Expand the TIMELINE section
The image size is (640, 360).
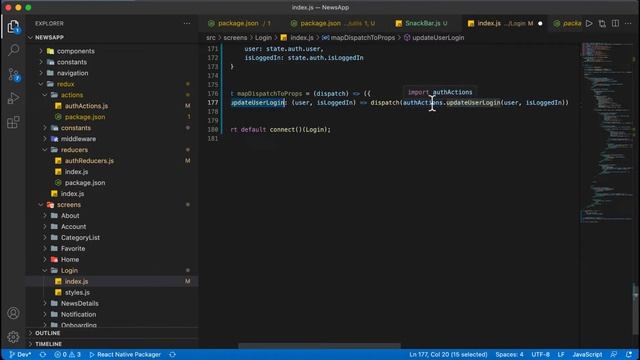[x=48, y=344]
